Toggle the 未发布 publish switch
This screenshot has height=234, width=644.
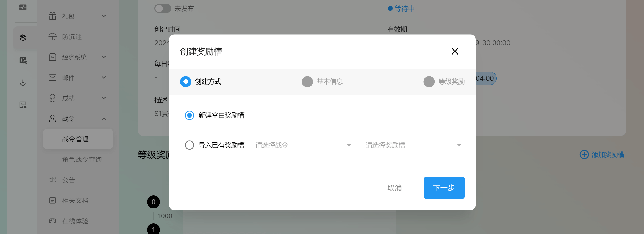tap(163, 9)
